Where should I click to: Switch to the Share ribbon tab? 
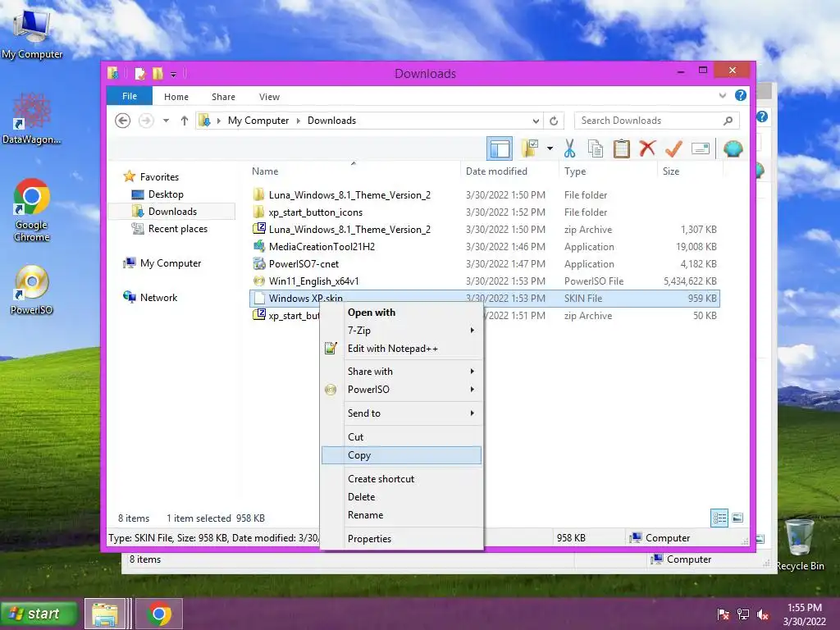223,97
